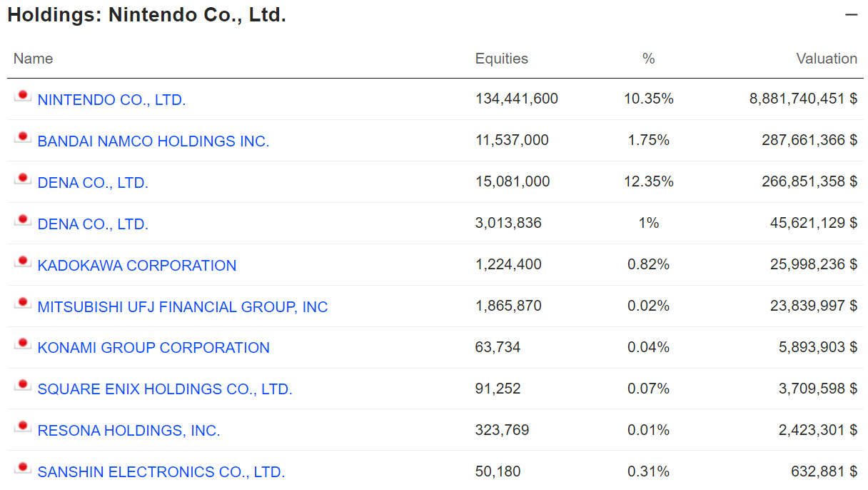Click the flag icon beside Konami Group Corporation
The height and width of the screenshot is (490, 868).
22,344
